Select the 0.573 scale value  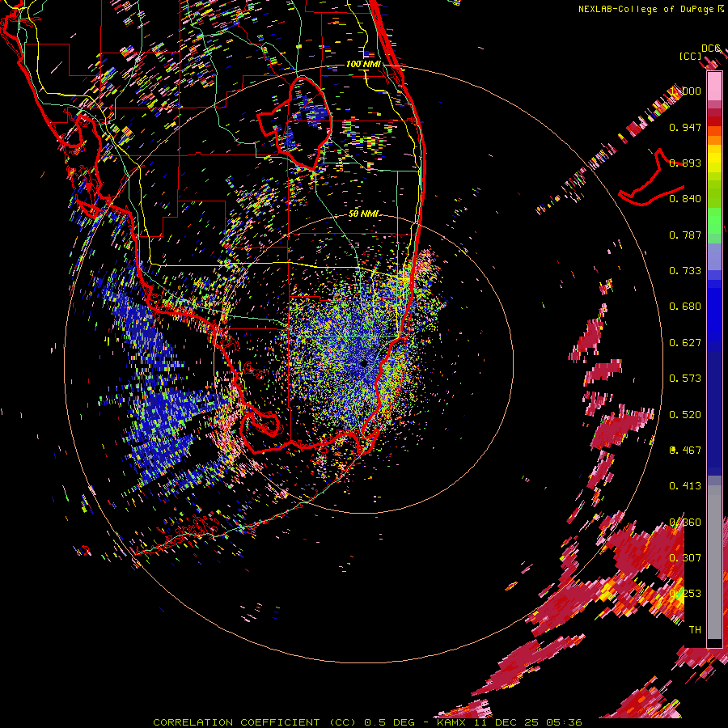pyautogui.click(x=685, y=379)
